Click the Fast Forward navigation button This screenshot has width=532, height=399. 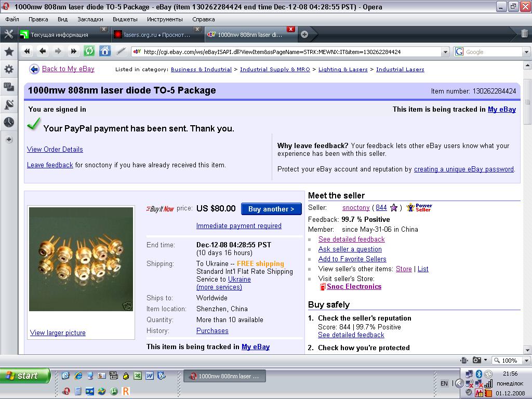pos(74,51)
